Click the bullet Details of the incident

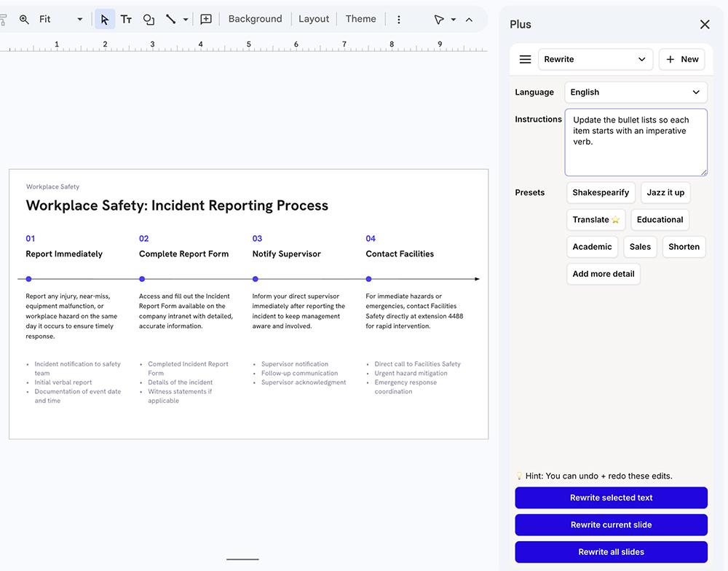(x=180, y=382)
